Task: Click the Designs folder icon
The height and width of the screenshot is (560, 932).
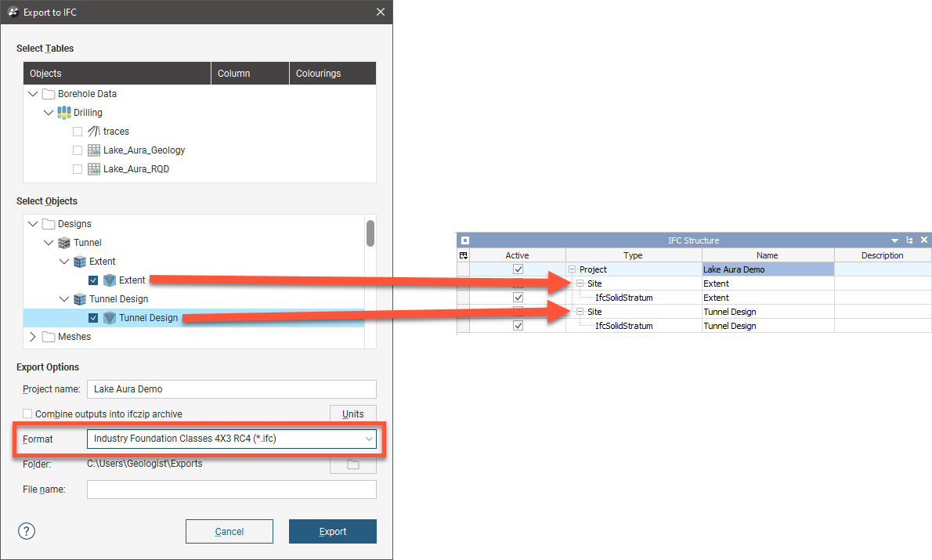Action: [49, 224]
